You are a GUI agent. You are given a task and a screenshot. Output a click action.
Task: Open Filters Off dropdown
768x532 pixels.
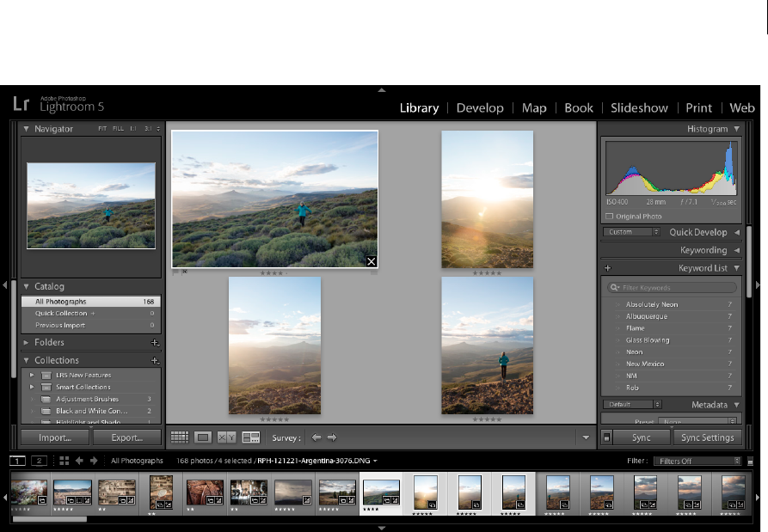click(x=697, y=461)
